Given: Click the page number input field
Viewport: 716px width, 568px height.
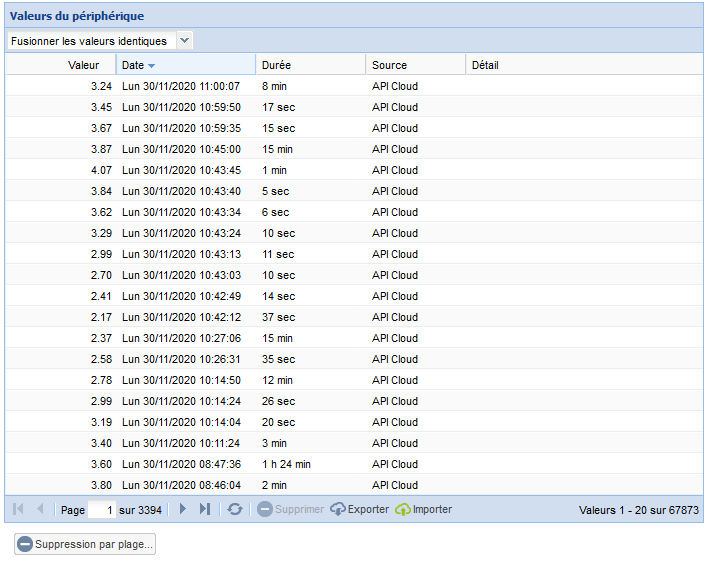Looking at the screenshot, I should pyautogui.click(x=101, y=509).
